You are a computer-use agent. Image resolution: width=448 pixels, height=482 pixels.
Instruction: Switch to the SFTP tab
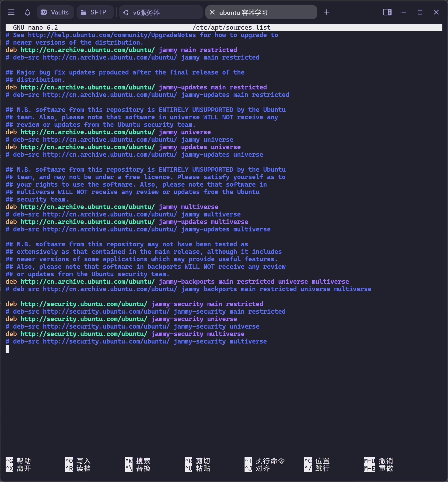point(93,12)
